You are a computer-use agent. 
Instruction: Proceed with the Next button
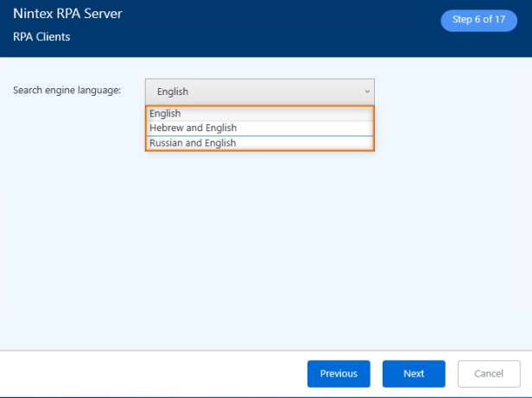pos(414,374)
